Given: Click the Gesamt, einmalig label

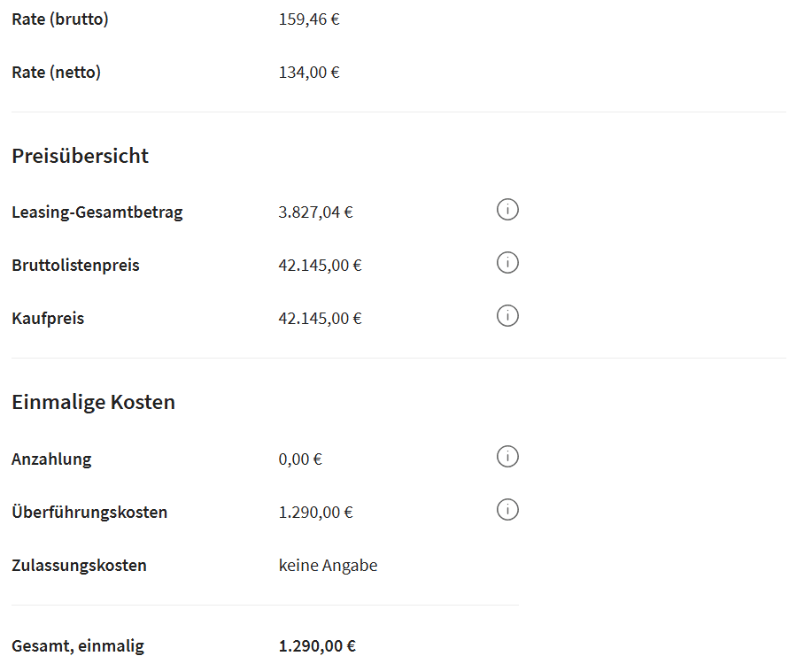Looking at the screenshot, I should coord(78,646).
